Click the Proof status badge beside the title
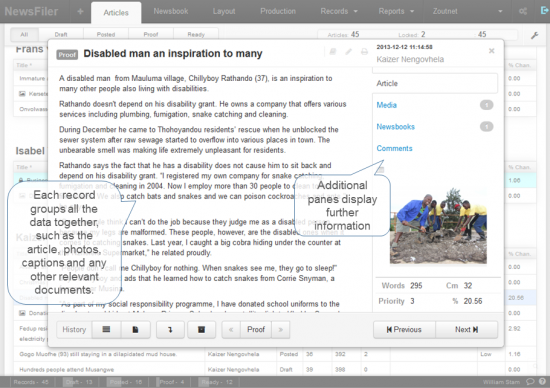 tap(67, 55)
